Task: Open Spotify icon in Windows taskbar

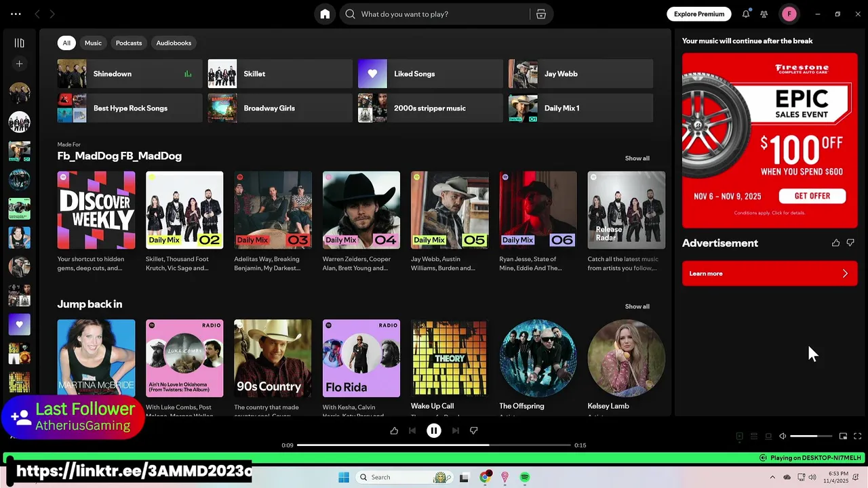Action: pos(525,477)
